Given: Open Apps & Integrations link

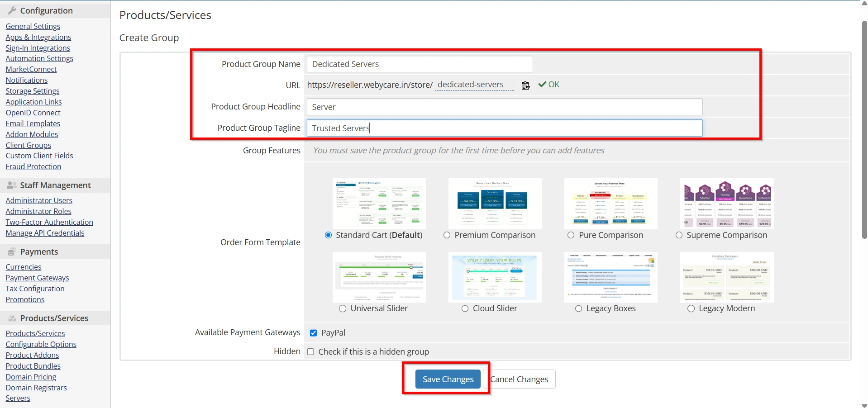Looking at the screenshot, I should point(38,37).
